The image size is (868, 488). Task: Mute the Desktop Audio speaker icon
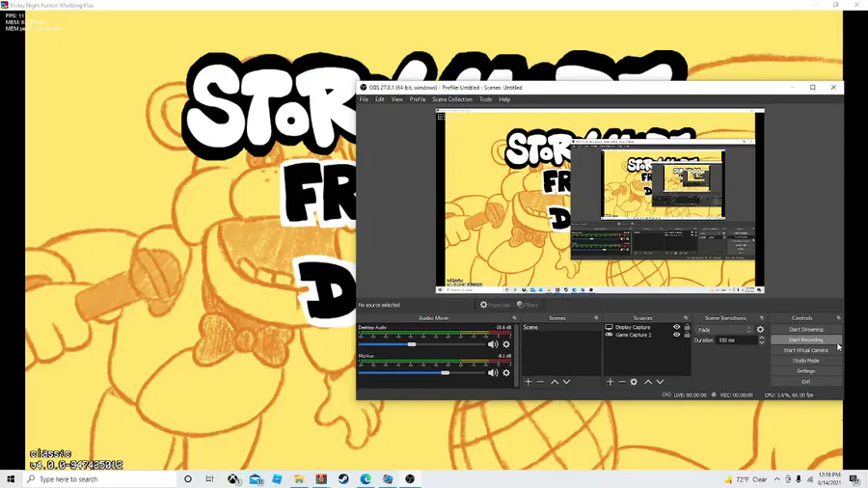pyautogui.click(x=493, y=344)
